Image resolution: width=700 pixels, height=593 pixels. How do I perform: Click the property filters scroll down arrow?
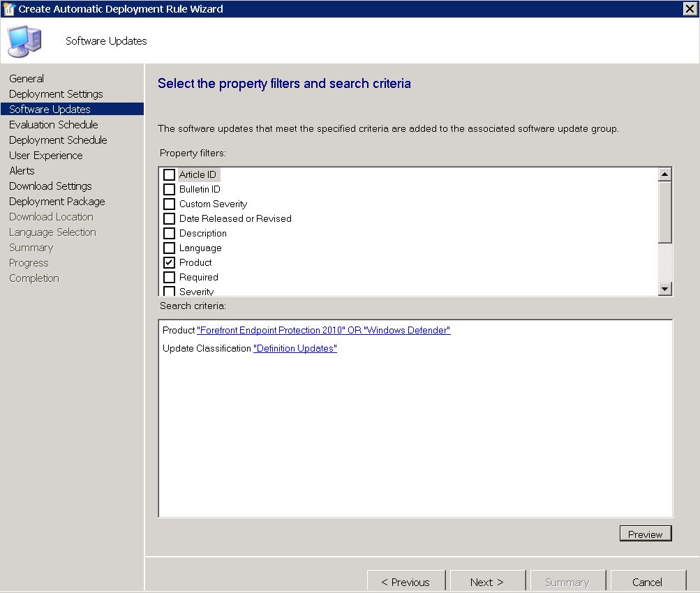664,289
